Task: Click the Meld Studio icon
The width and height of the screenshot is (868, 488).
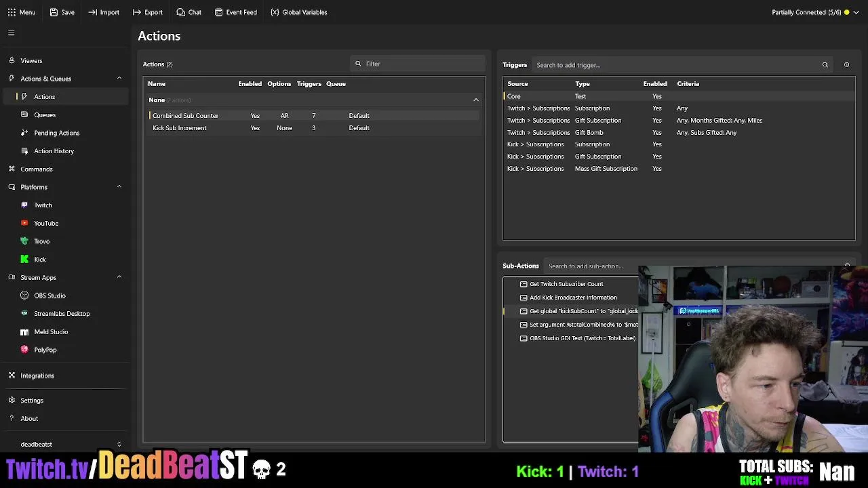Action: (24, 331)
